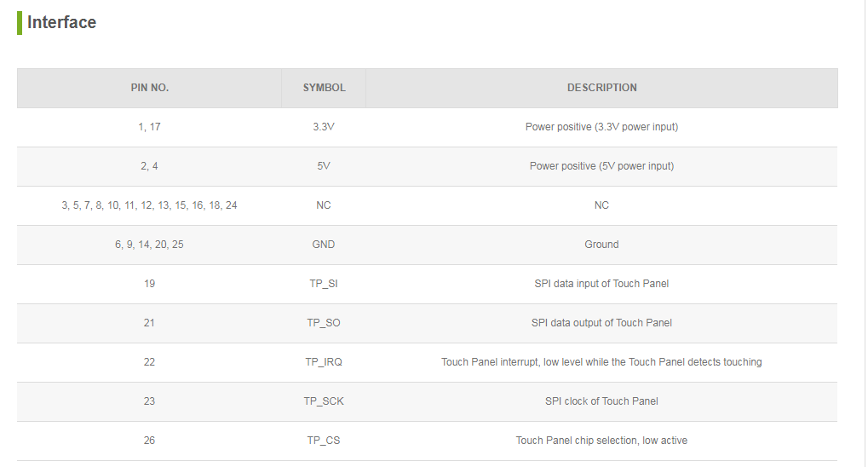Viewport: 868px width, 467px height.
Task: Click pin number 26 in the table
Action: coord(149,441)
